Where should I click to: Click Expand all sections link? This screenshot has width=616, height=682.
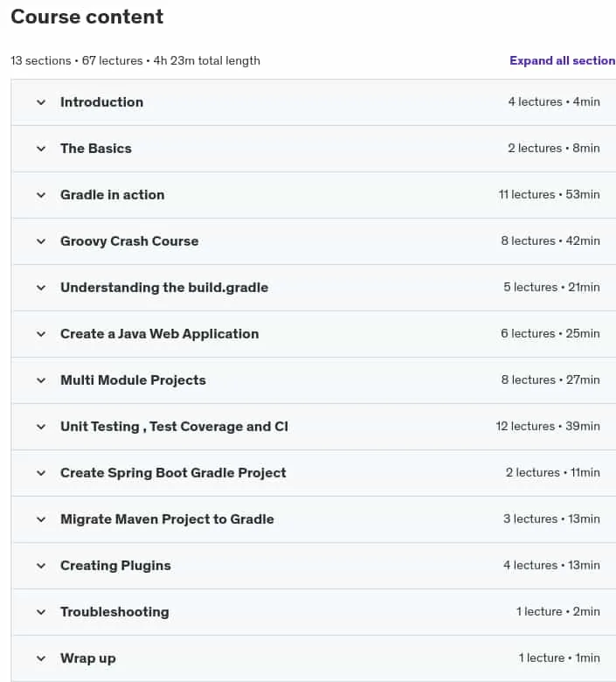coord(563,60)
